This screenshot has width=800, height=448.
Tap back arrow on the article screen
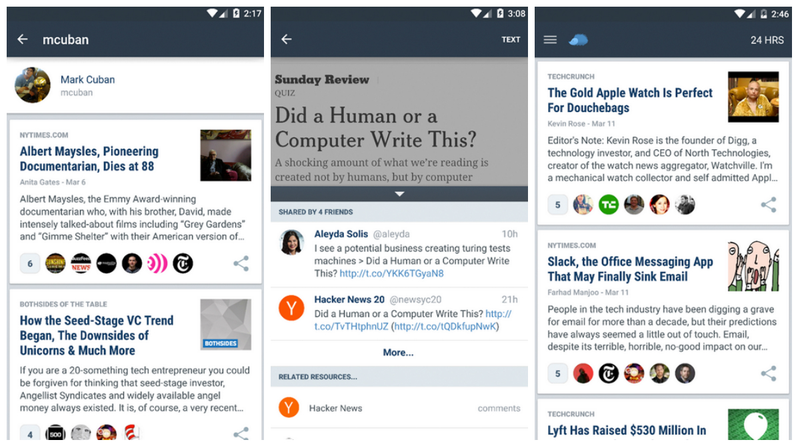tap(287, 39)
